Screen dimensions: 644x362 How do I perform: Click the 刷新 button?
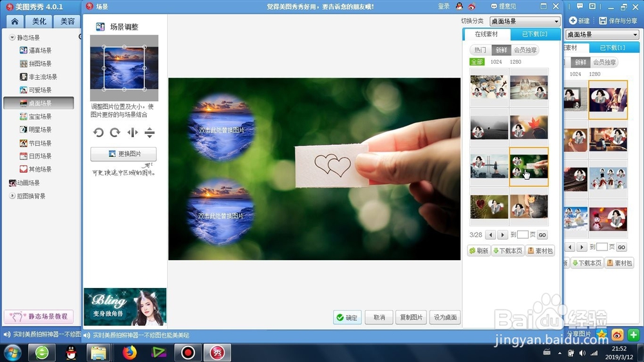[479, 251]
